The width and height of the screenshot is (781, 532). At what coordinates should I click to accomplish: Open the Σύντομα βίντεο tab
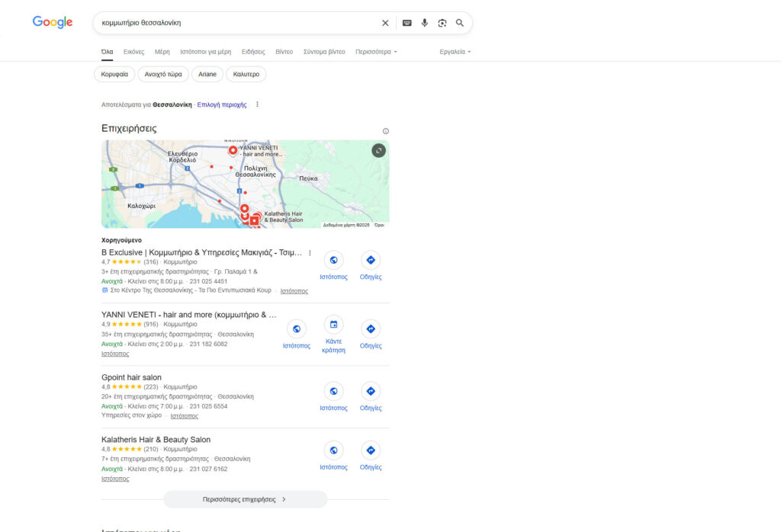coord(324,52)
